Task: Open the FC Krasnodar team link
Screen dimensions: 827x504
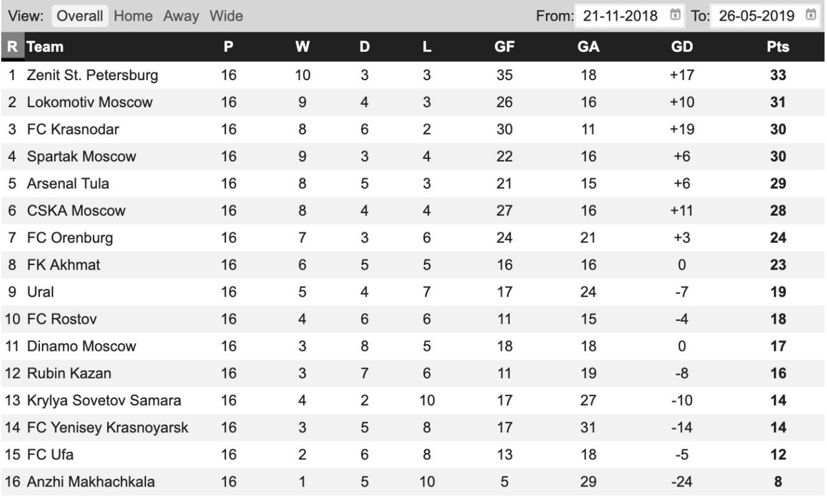Action: [x=73, y=129]
